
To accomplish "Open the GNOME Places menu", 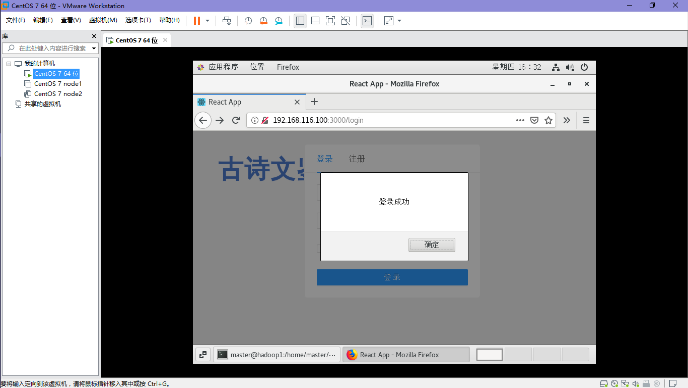I will click(257, 67).
